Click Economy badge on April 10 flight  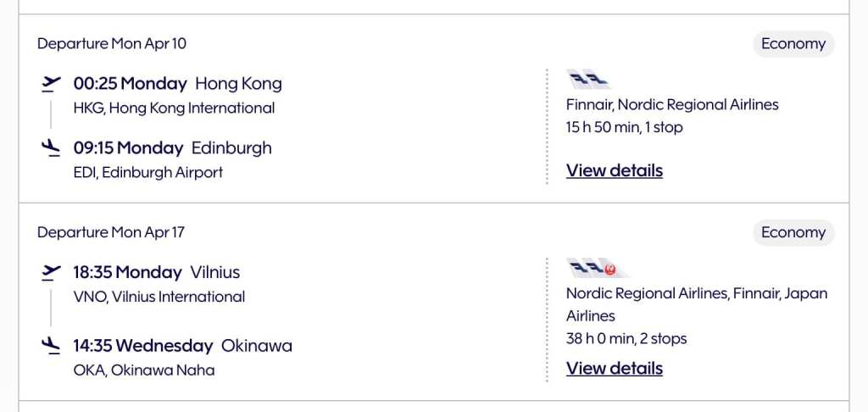[x=793, y=44]
